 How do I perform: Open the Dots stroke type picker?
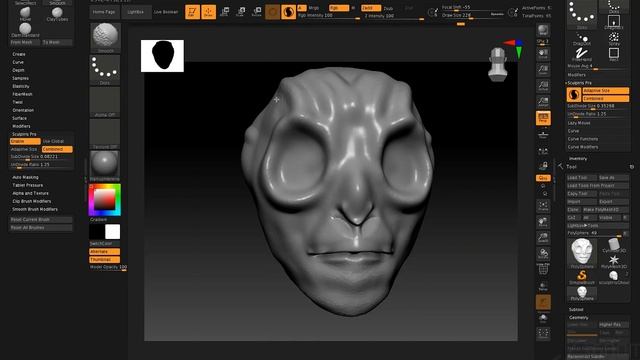[105, 70]
